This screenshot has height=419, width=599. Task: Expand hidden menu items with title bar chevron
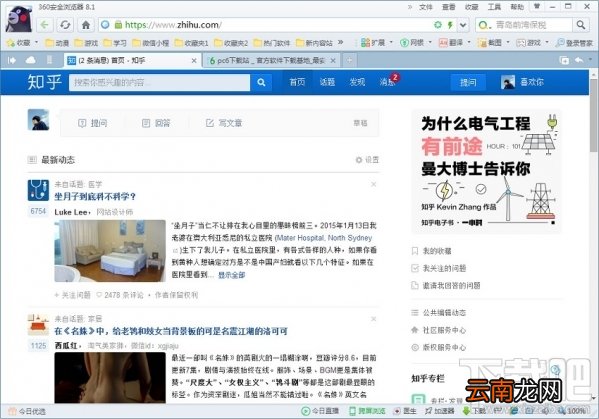tap(410, 7)
